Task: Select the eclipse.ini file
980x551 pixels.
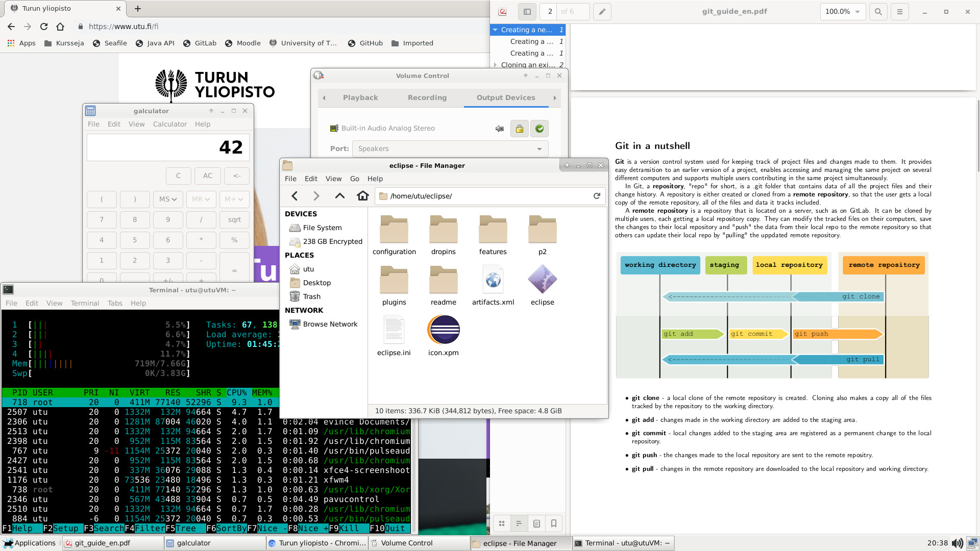Action: (394, 336)
